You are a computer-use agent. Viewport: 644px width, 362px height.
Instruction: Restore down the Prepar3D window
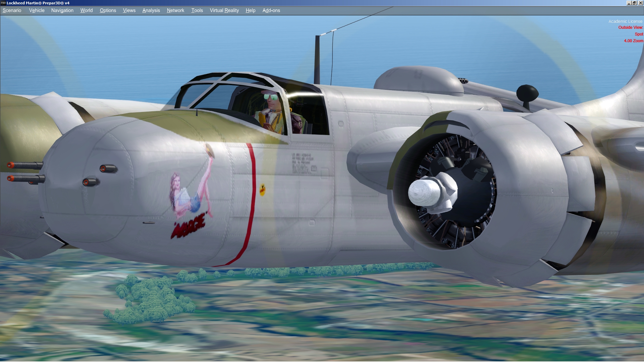635,3
